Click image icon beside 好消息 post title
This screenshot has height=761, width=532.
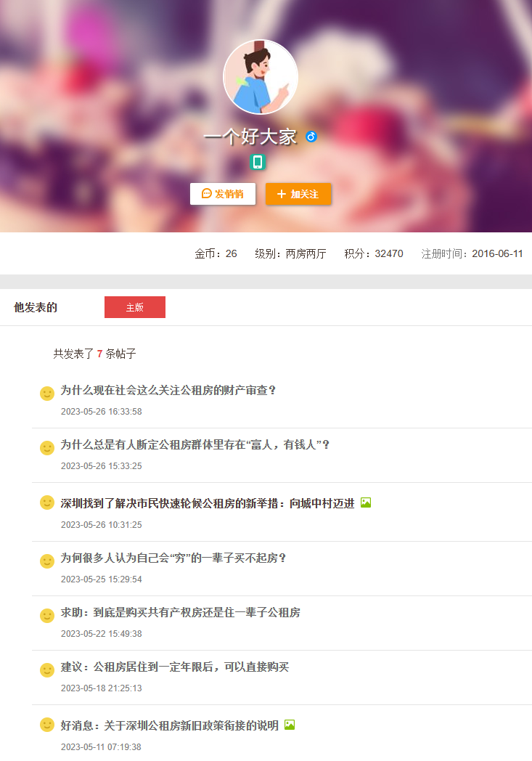pos(290,725)
